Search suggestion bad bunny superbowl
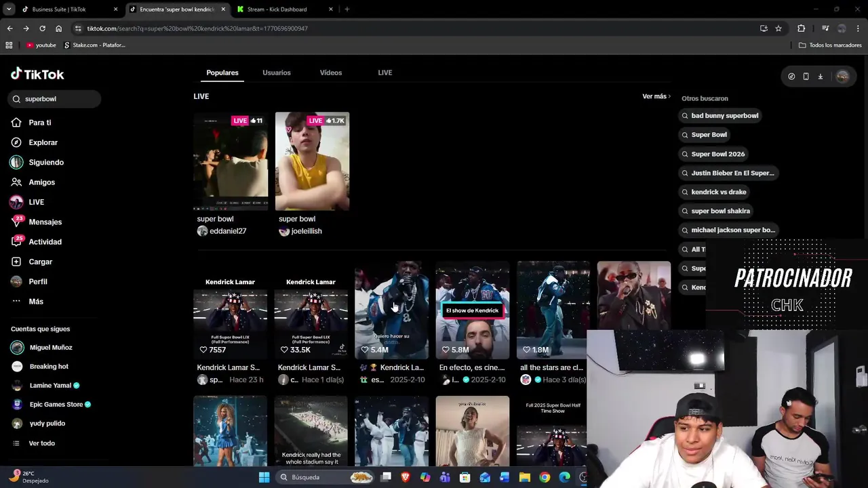The height and width of the screenshot is (488, 868). coord(719,116)
